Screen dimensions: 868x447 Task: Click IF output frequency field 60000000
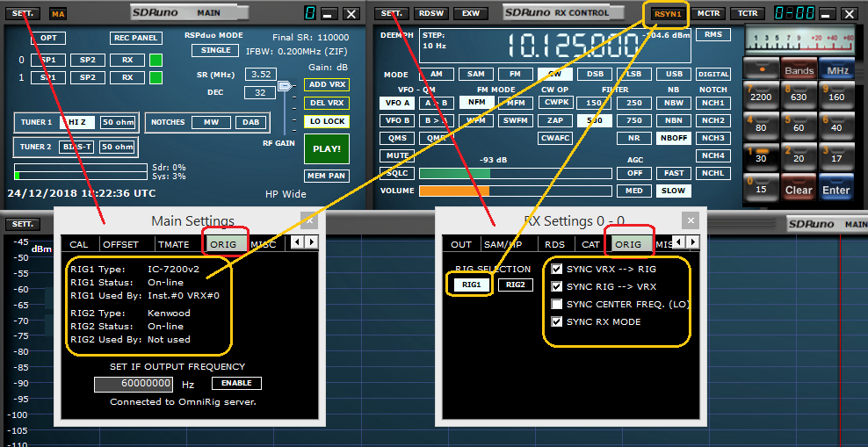(x=134, y=384)
